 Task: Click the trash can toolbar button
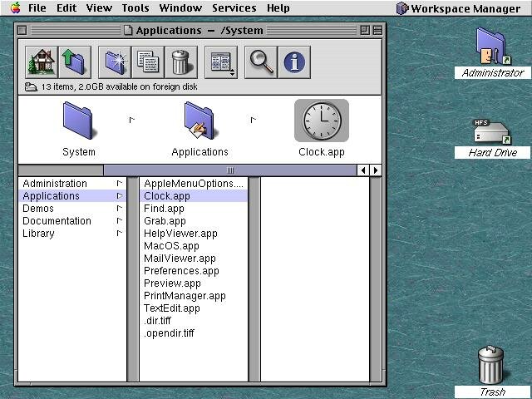tap(181, 62)
